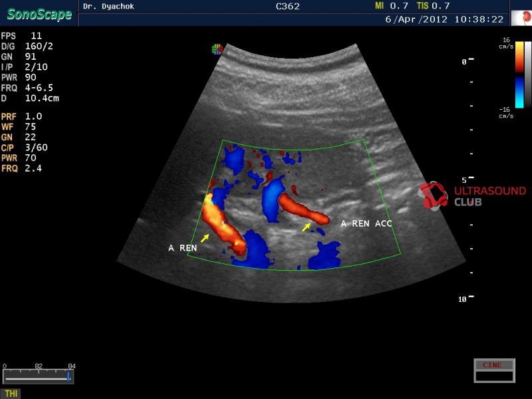
Task: Click the 'A REN' annotation label
Action: click(x=182, y=248)
